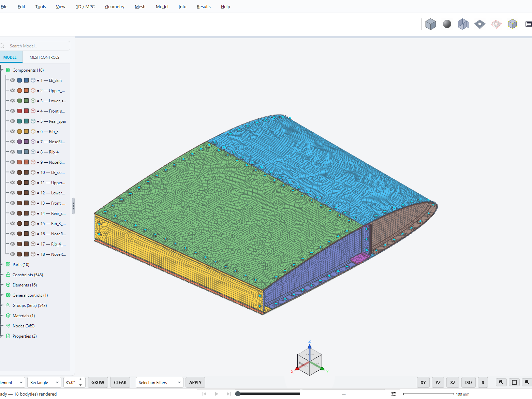Click the open-box section view icon
The height and width of the screenshot is (399, 532).
463,24
